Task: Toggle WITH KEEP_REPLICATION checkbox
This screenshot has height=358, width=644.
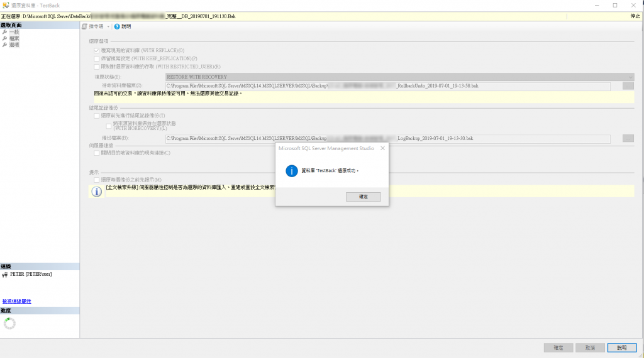Action: 96,58
